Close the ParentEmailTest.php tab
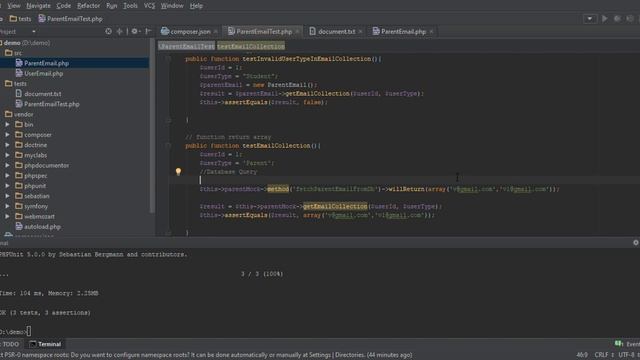 click(297, 32)
